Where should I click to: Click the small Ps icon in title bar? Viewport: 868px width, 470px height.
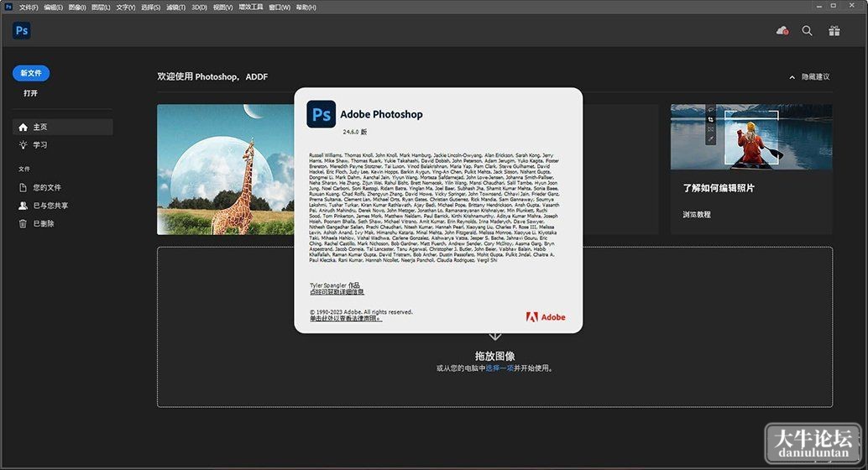(x=8, y=7)
